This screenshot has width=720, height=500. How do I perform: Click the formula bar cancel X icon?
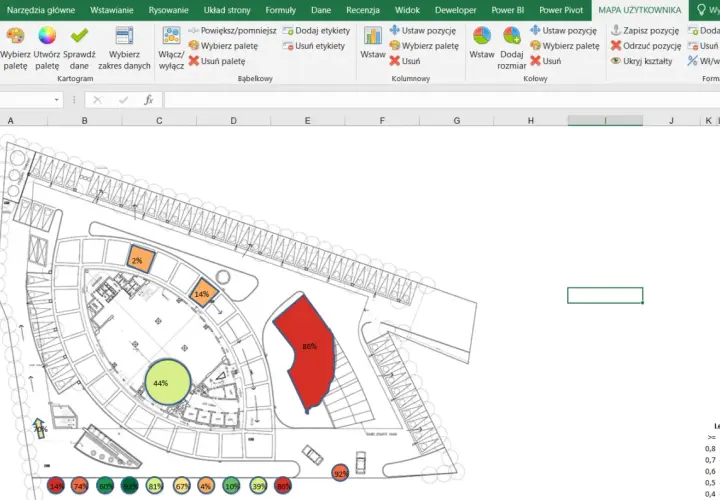click(x=97, y=100)
